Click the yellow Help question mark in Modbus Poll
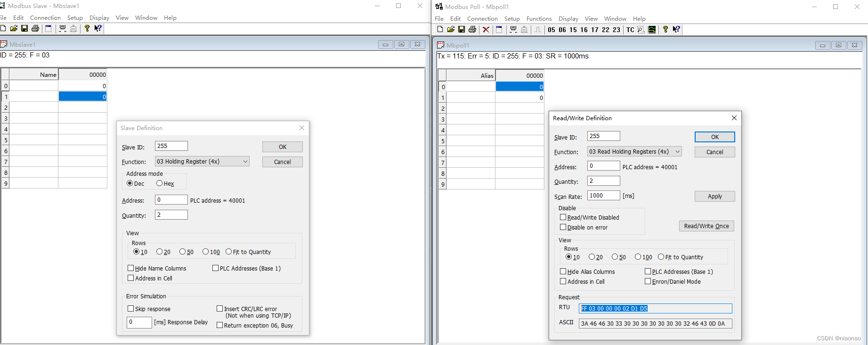 tap(665, 29)
